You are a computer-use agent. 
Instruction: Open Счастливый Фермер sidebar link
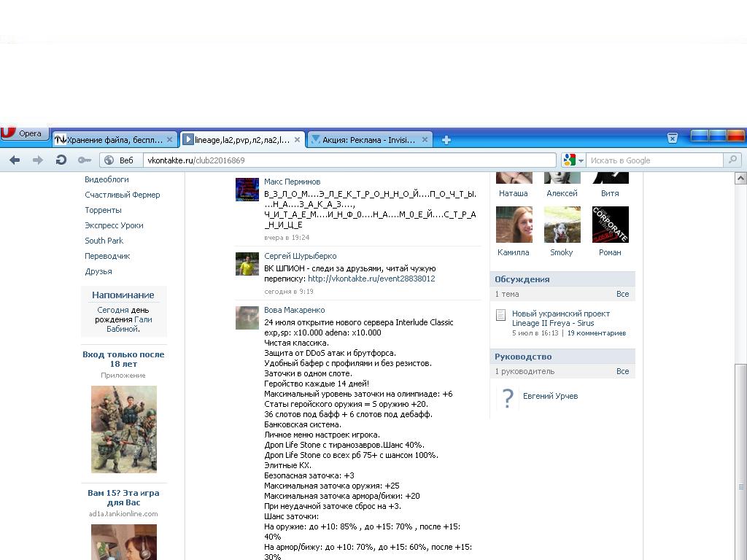pyautogui.click(x=123, y=195)
